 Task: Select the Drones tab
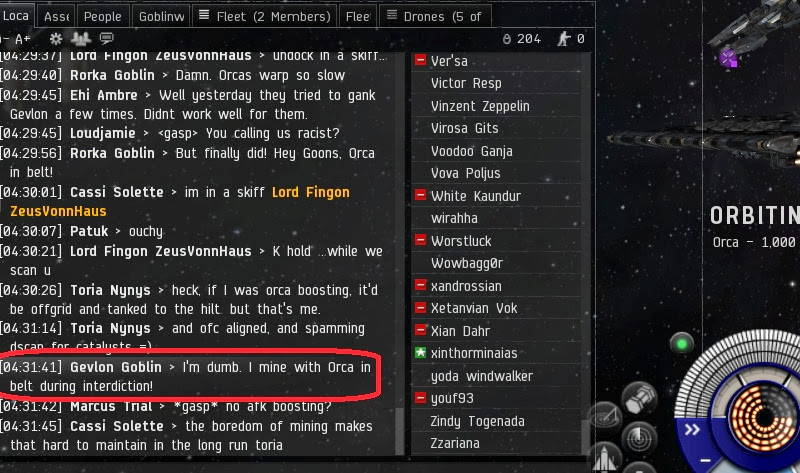pos(435,16)
